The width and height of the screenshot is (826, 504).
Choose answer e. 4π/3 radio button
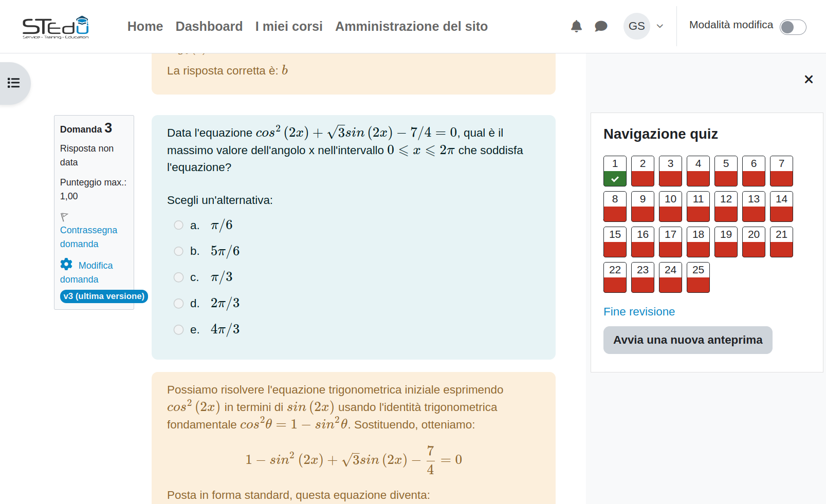[x=178, y=330]
